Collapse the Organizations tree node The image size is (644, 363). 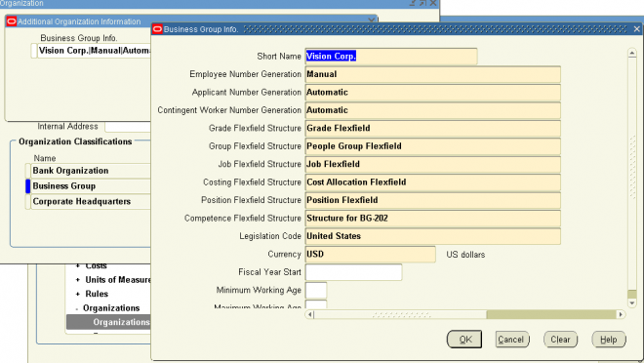pyautogui.click(x=77, y=308)
